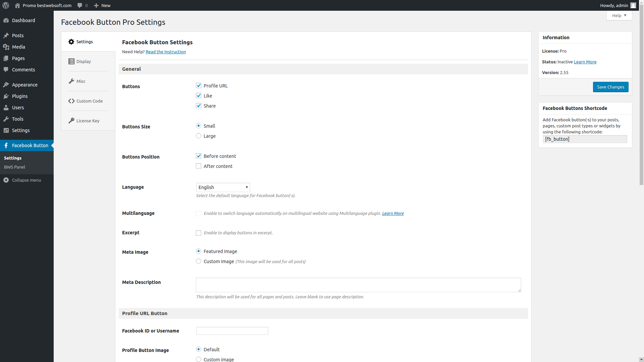This screenshot has width=644, height=362.
Task: Click the gear icon on Settings tab
Action: [x=71, y=42]
